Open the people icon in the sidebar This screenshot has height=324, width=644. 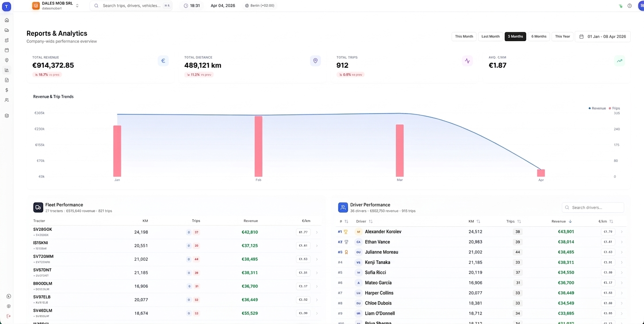tap(7, 100)
